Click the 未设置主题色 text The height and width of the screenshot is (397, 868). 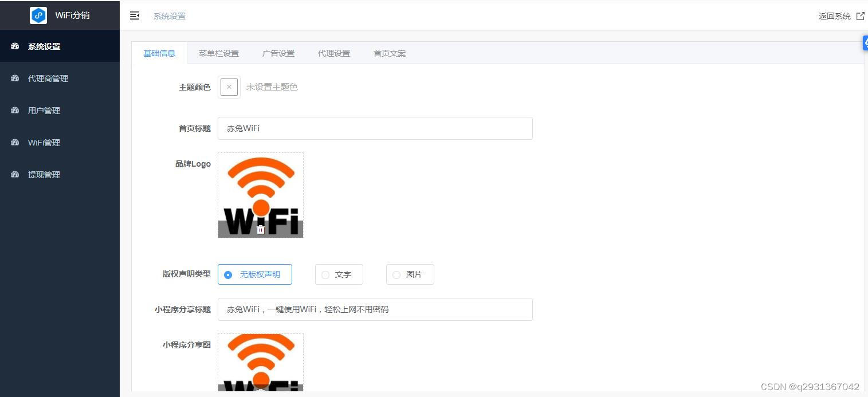coord(272,87)
